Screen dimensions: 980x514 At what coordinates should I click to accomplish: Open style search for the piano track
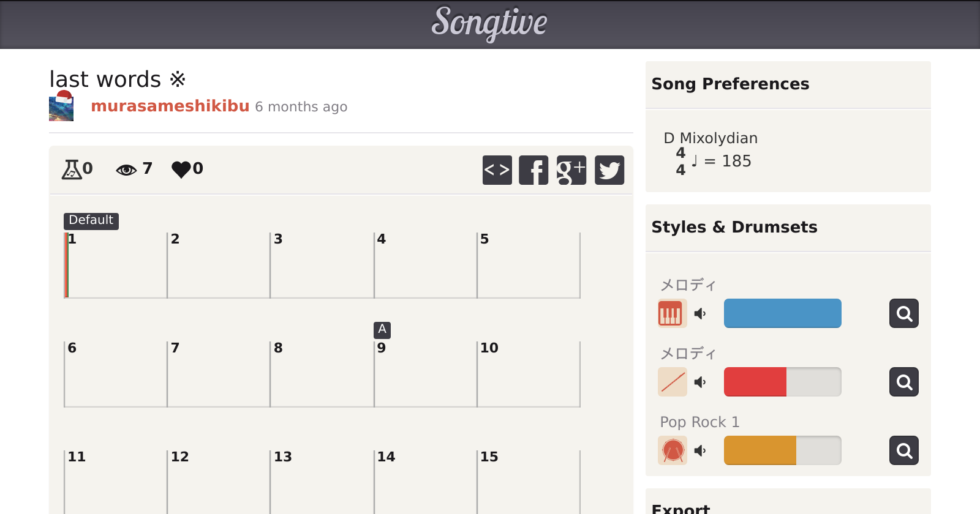pyautogui.click(x=903, y=313)
